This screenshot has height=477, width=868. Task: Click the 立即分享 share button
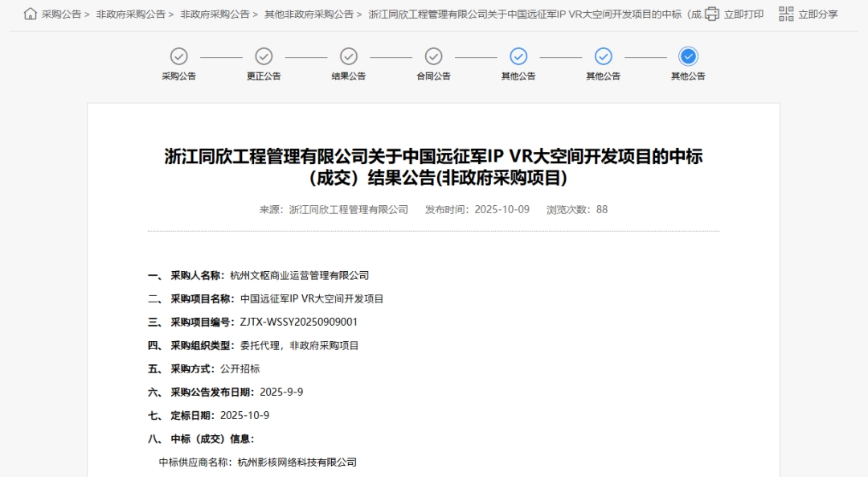pyautogui.click(x=820, y=14)
